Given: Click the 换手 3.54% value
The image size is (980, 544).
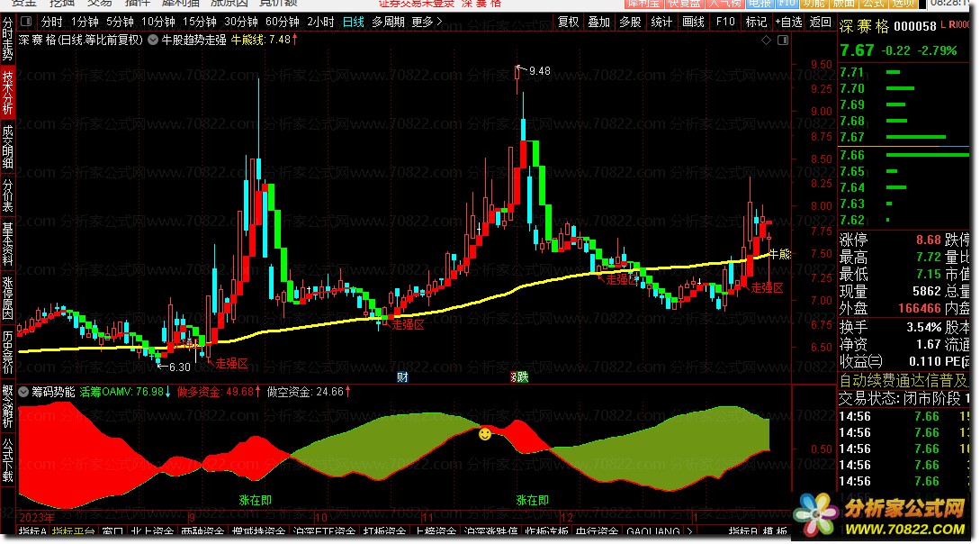Looking at the screenshot, I should coord(923,327).
